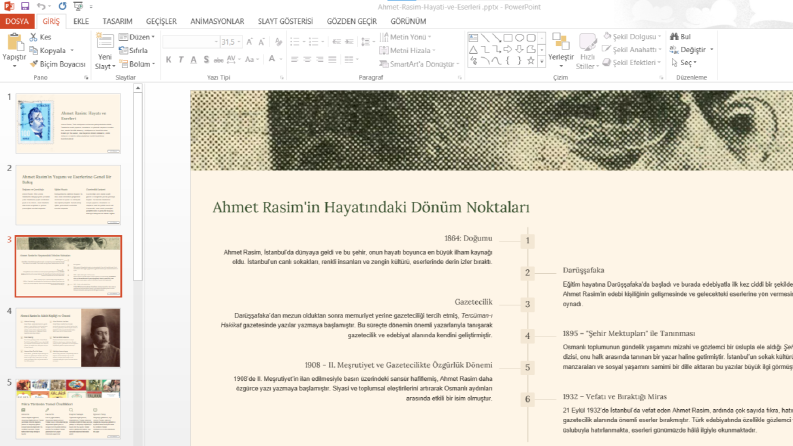Image resolution: width=793 pixels, height=446 pixels.
Task: Switch to EKLE tab
Action: (81, 21)
